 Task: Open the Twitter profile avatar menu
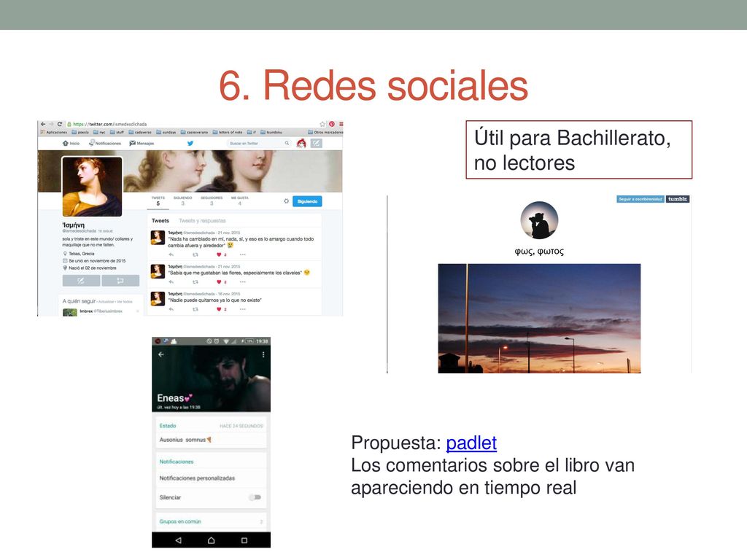pos(301,144)
